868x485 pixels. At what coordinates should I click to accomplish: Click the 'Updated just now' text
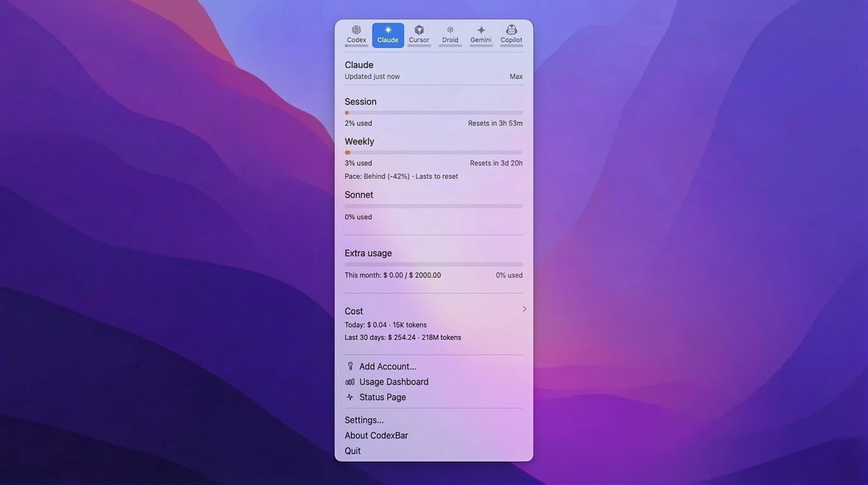pos(373,77)
